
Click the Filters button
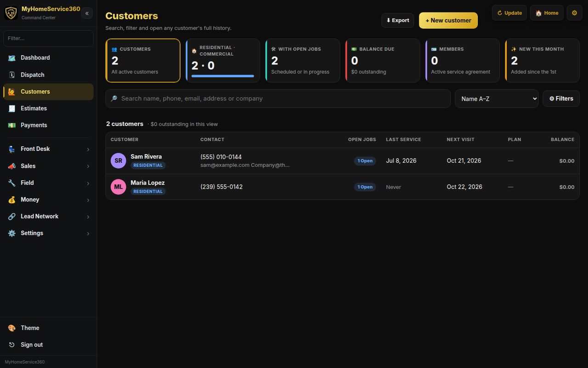coord(561,99)
